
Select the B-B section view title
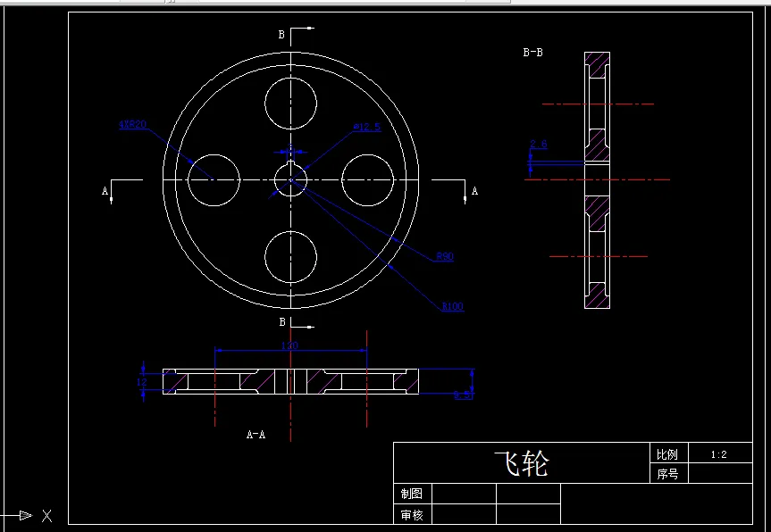coord(532,53)
